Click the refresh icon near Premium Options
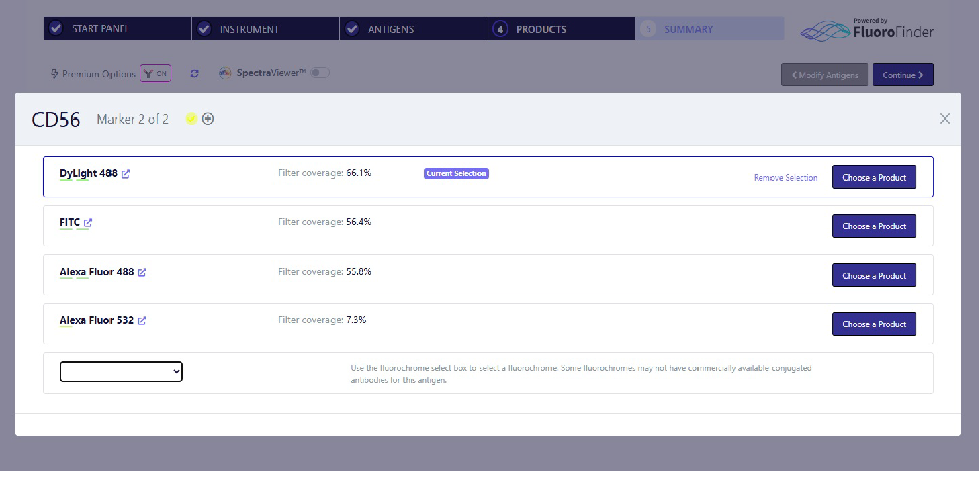Viewport: 980px width, 478px height. click(194, 74)
